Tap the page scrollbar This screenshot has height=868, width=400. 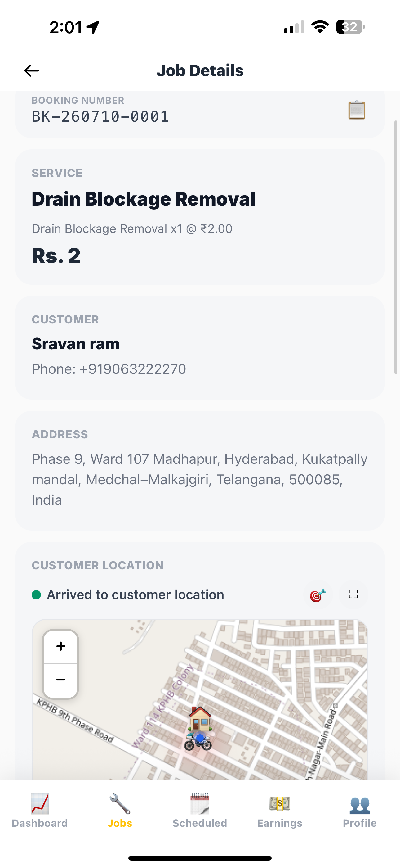tap(396, 247)
